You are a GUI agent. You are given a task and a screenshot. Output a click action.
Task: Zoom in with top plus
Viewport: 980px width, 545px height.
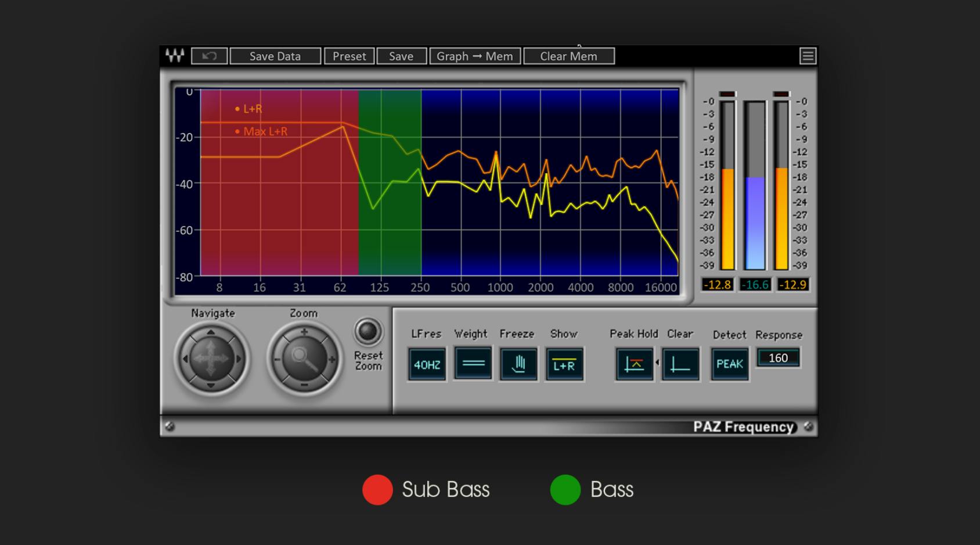point(304,332)
